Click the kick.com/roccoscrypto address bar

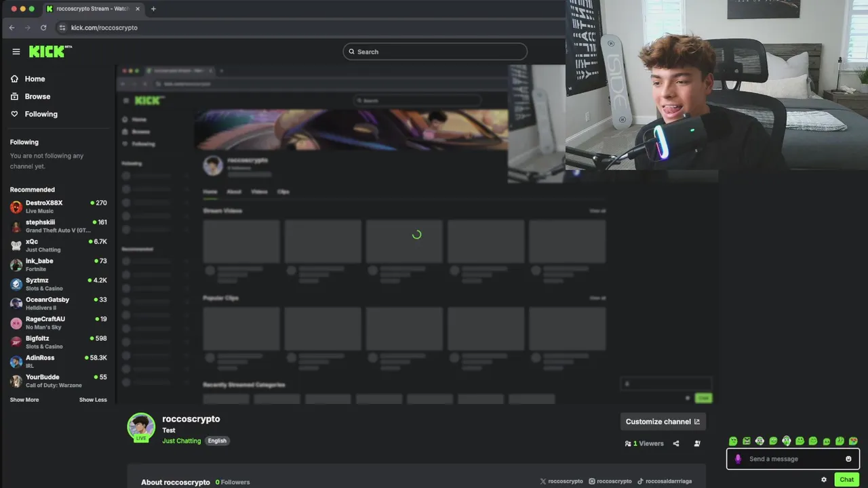[104, 28]
